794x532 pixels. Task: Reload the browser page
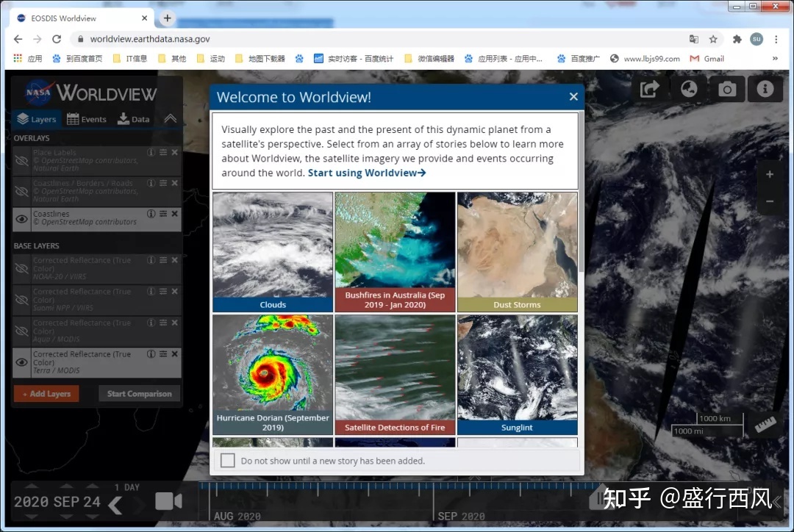57,39
